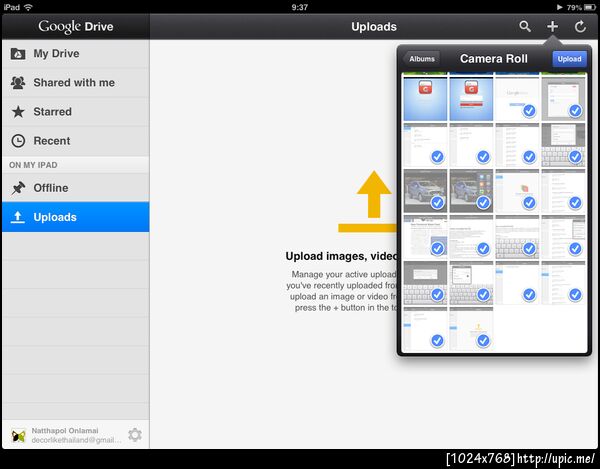Select the red G icon thumbnail without login fields

[x=425, y=99]
